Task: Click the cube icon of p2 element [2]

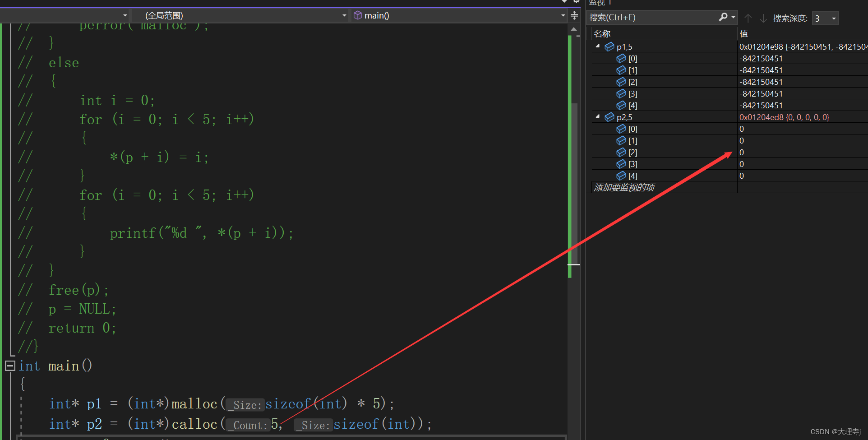Action: pos(621,152)
